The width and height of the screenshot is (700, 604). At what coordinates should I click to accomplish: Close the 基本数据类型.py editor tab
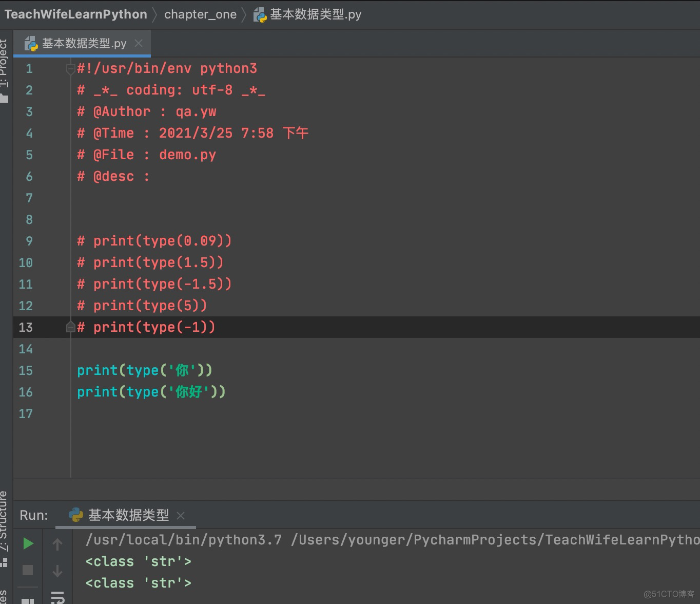pyautogui.click(x=139, y=43)
